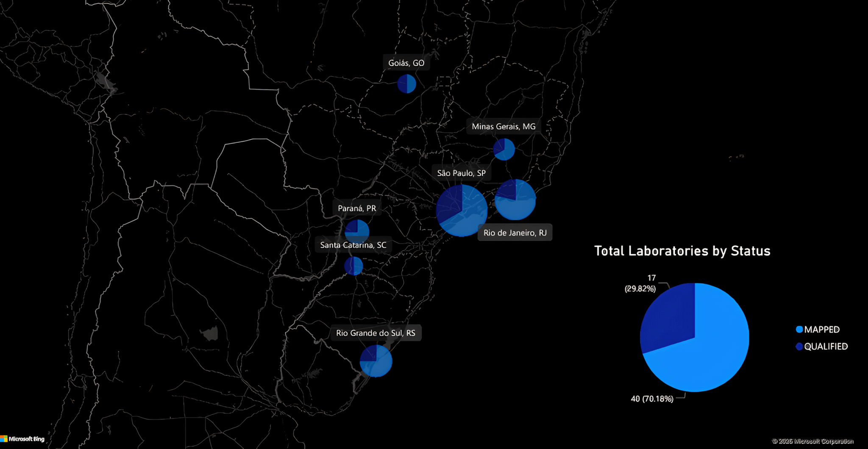Click the "Paraná, PR" label
The height and width of the screenshot is (449, 868).
pos(356,208)
